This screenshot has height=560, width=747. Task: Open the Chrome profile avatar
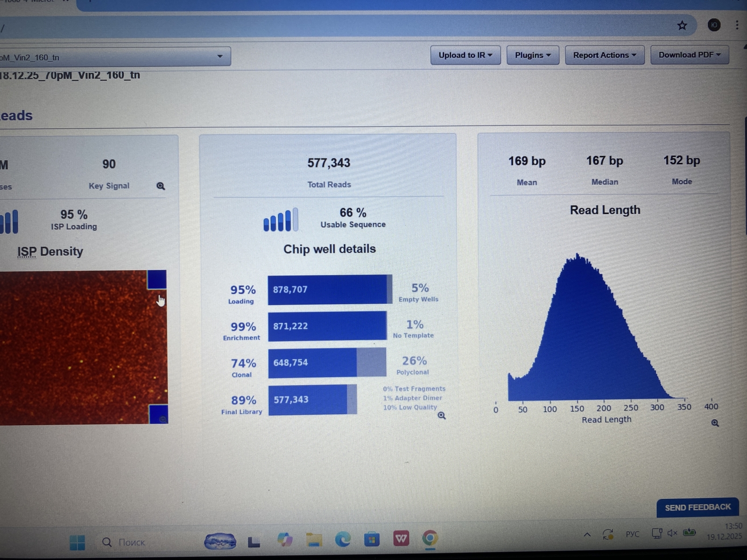pos(714,25)
